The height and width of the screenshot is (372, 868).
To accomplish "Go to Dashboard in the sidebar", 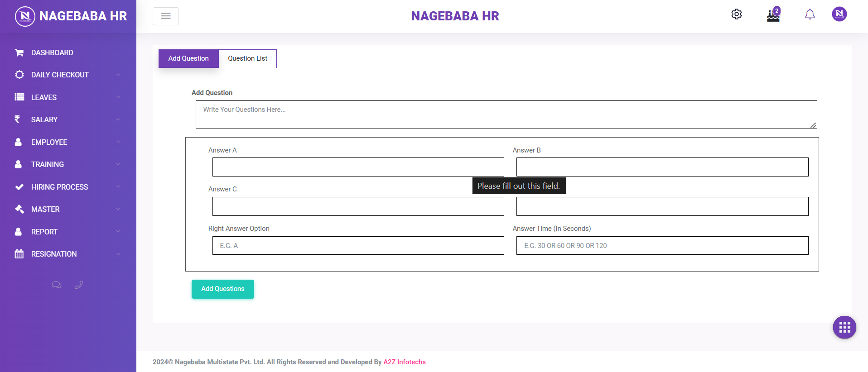I will pyautogui.click(x=52, y=52).
